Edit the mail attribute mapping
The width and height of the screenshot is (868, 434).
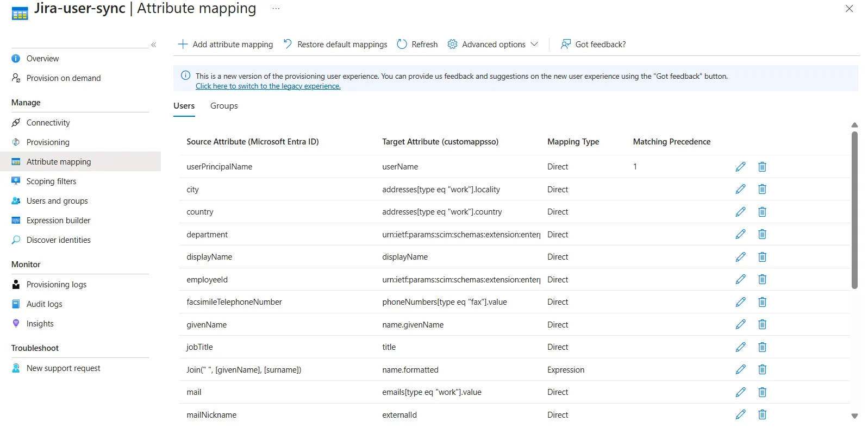tap(740, 392)
